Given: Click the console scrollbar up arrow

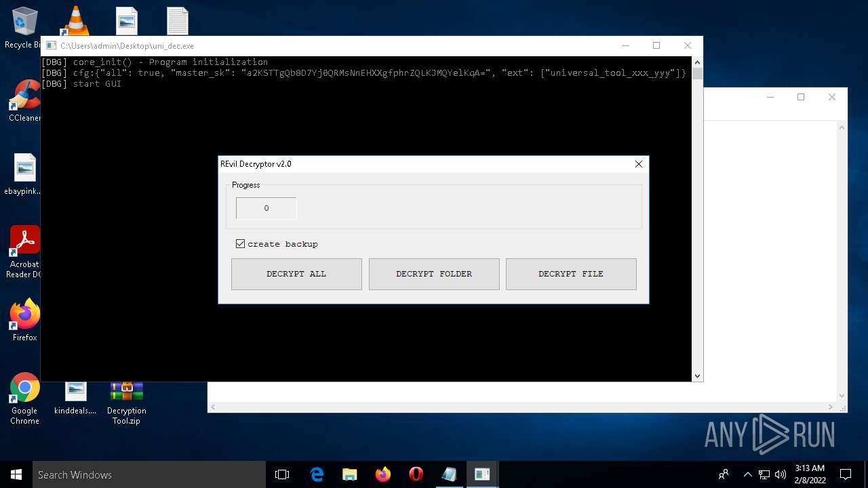Looking at the screenshot, I should point(697,62).
